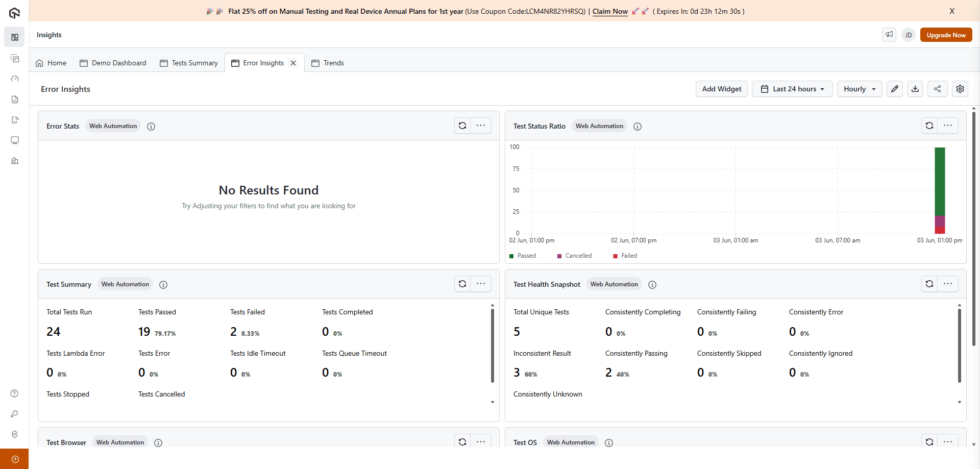Refresh the Test Browser widget
Image resolution: width=980 pixels, height=469 pixels.
(x=462, y=441)
